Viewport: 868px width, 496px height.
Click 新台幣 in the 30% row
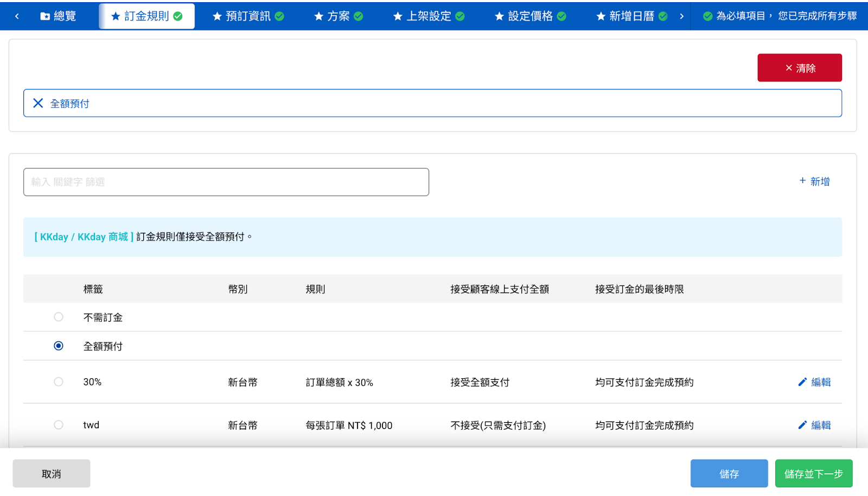pos(242,383)
